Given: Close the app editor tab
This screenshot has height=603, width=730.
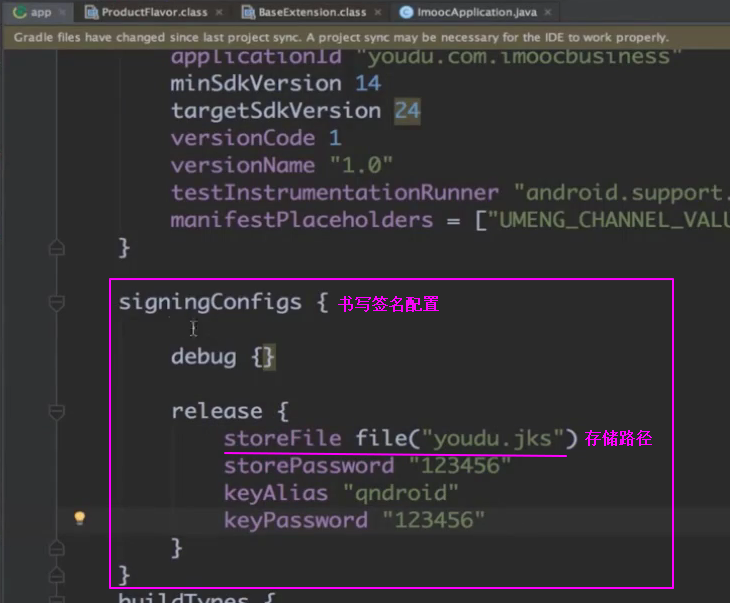Looking at the screenshot, I should pos(62,12).
